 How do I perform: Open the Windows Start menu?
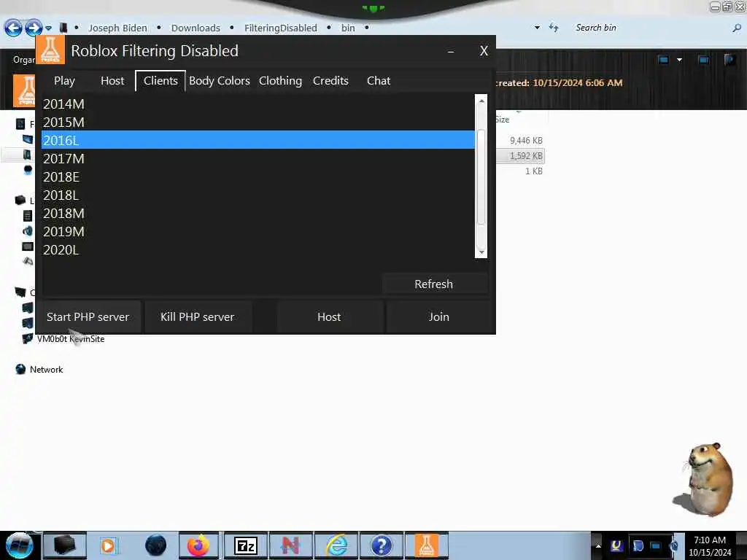click(19, 545)
